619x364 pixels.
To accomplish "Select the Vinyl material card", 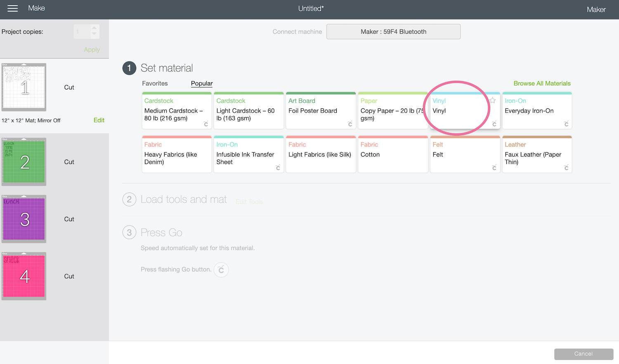I will [x=465, y=110].
